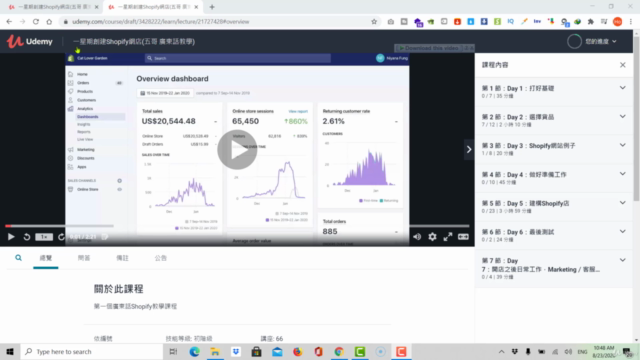Click the taskbar search box

click(91, 351)
